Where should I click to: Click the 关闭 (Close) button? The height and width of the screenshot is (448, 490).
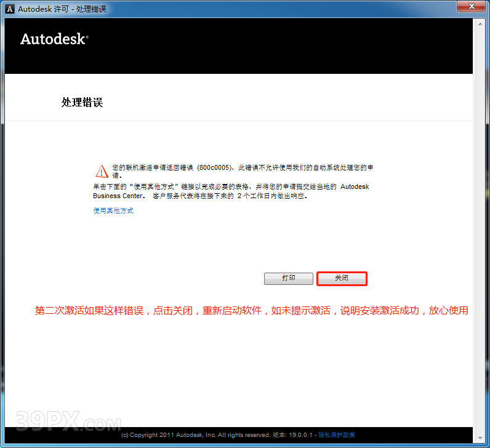tap(342, 278)
